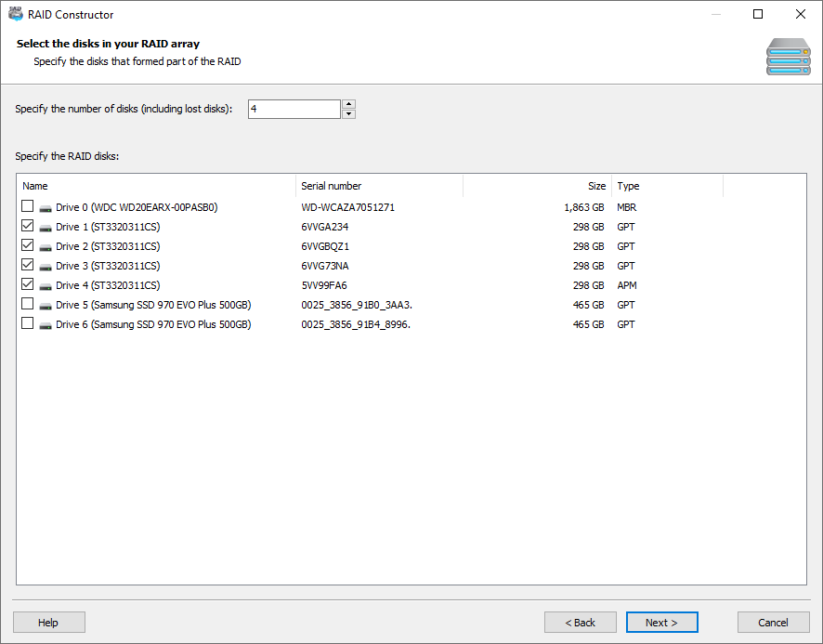The width and height of the screenshot is (823, 644).
Task: Proceed by clicking the Next button
Action: point(661,622)
